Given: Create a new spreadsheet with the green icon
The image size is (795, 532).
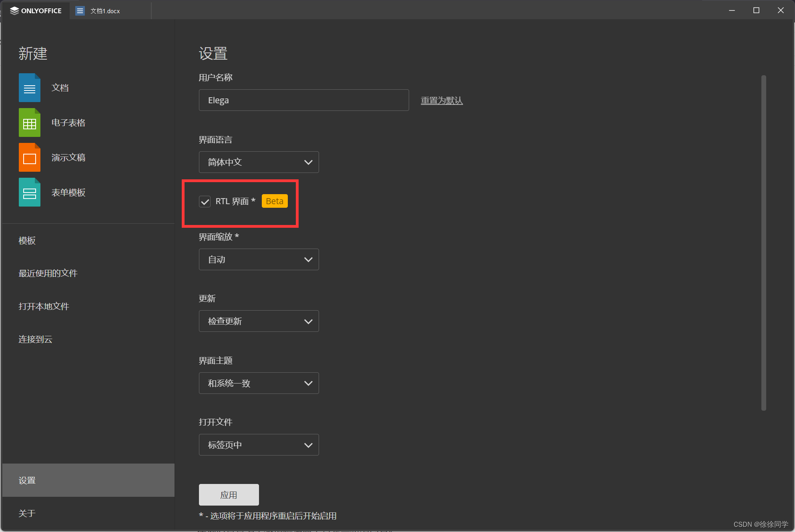Looking at the screenshot, I should coord(30,122).
